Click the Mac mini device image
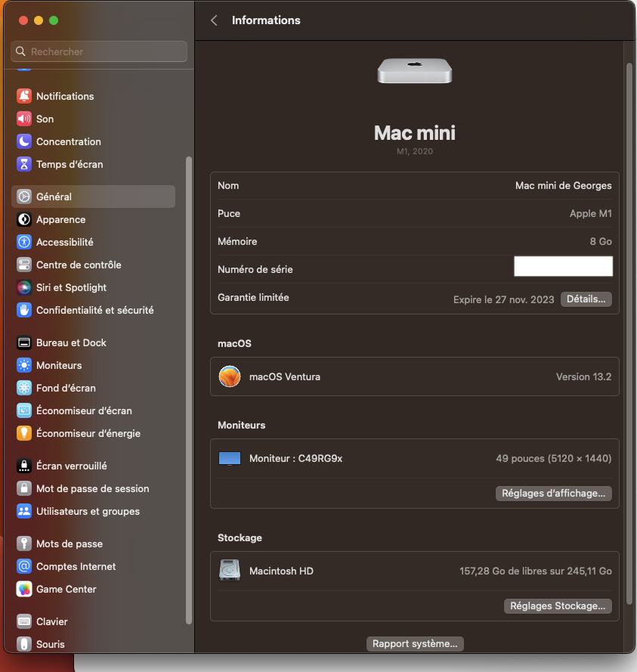Image resolution: width=637 pixels, height=672 pixels. click(415, 71)
